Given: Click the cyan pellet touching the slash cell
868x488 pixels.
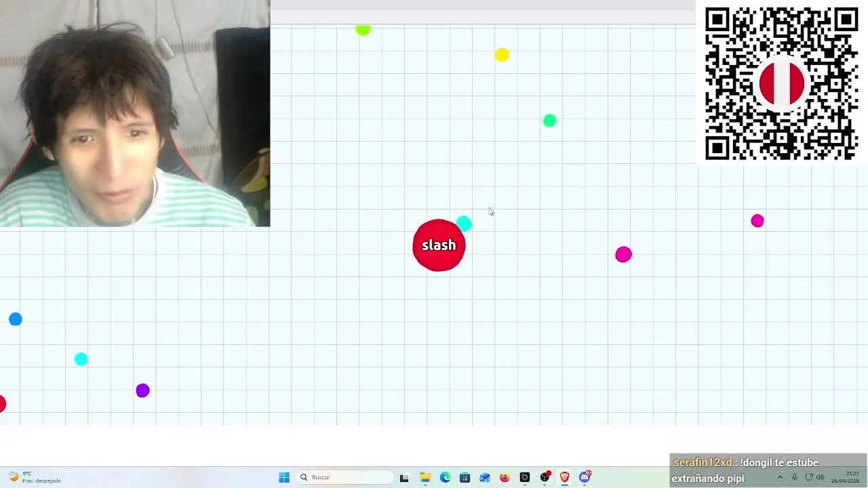Looking at the screenshot, I should (x=465, y=223).
